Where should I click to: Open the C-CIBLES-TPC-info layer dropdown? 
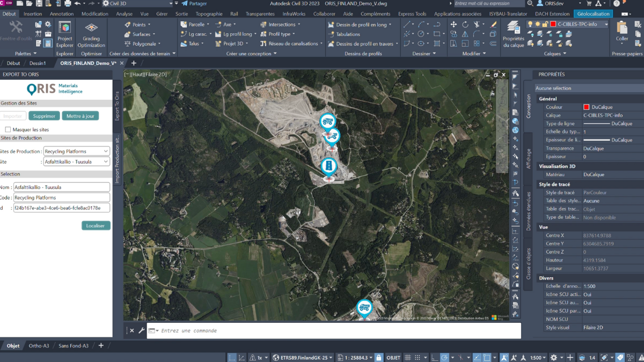(x=606, y=24)
